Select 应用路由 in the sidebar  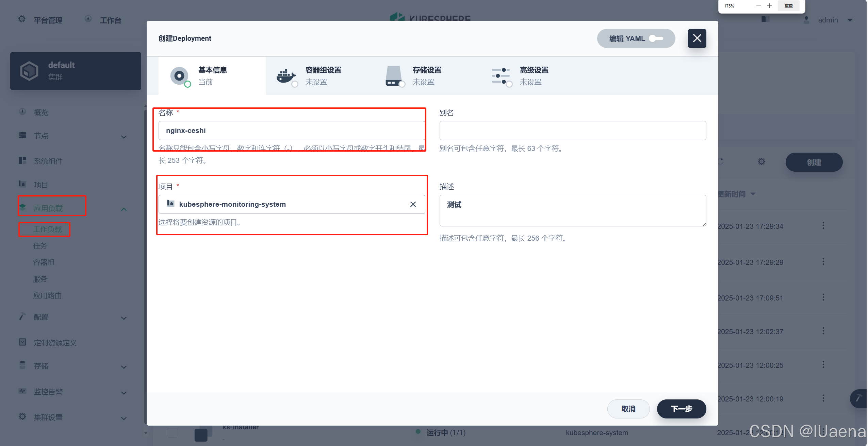point(47,296)
